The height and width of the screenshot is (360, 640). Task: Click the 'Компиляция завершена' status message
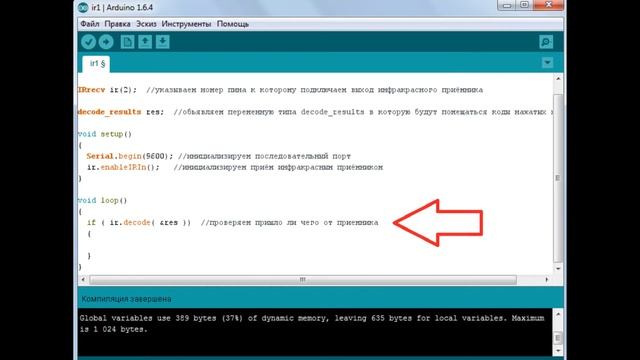126,299
